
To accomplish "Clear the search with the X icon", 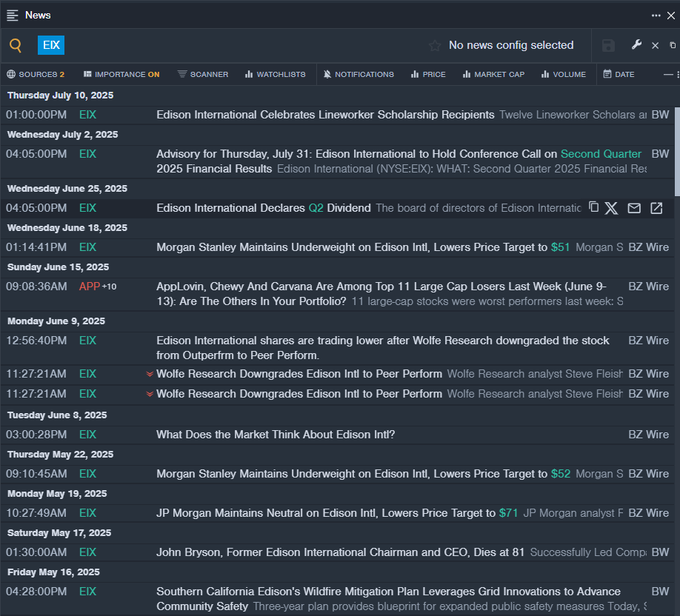I will [x=656, y=45].
